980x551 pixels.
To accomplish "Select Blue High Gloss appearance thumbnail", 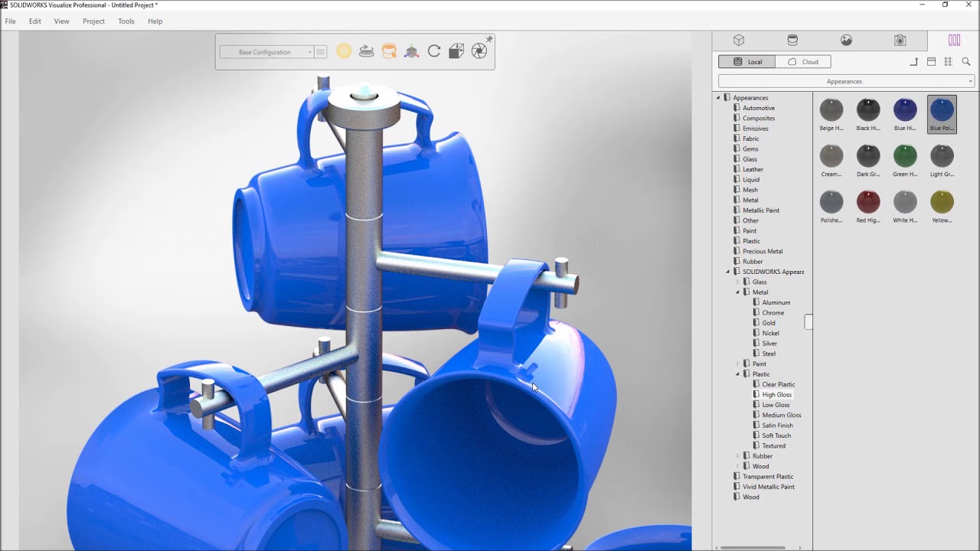I will (905, 114).
